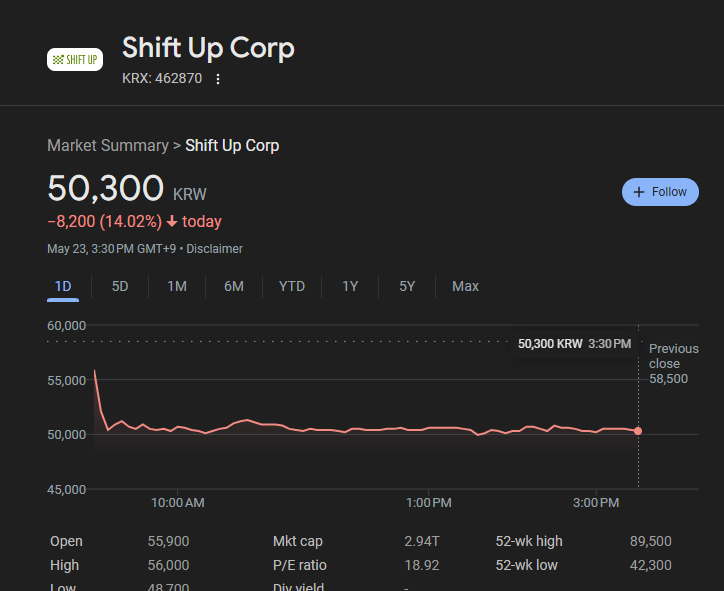This screenshot has height=591, width=724.
Task: Click the down arrow beside today
Action: (x=172, y=222)
